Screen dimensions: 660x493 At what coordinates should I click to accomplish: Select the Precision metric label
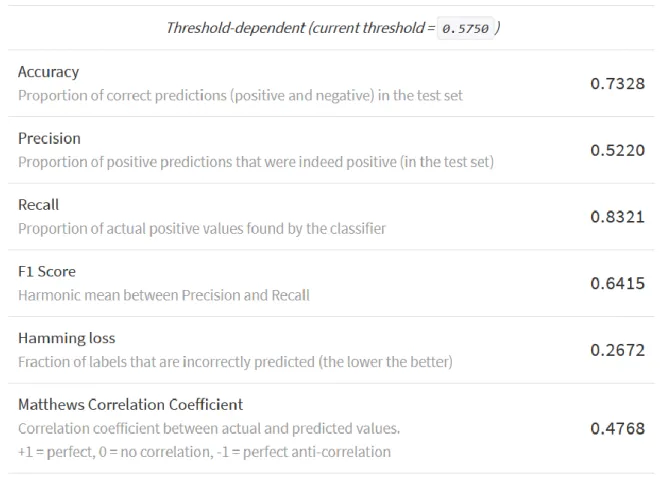tap(49, 138)
